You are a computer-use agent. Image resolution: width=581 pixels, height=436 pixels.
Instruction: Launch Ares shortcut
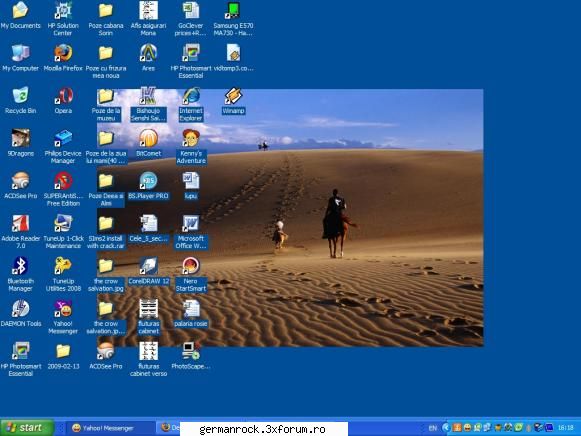click(148, 53)
